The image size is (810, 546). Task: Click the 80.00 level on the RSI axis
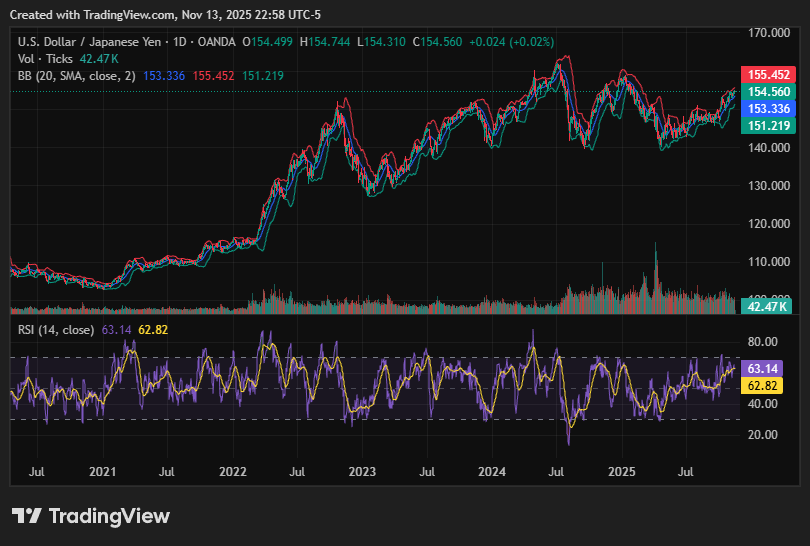pos(762,341)
